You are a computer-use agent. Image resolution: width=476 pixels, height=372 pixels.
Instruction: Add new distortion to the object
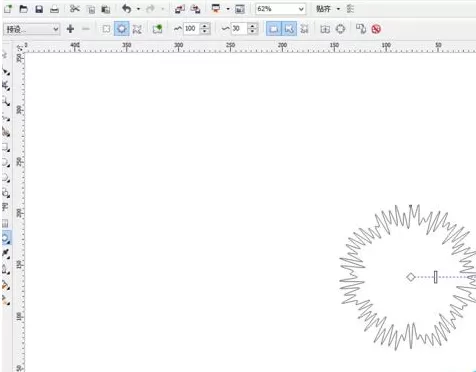(x=157, y=29)
